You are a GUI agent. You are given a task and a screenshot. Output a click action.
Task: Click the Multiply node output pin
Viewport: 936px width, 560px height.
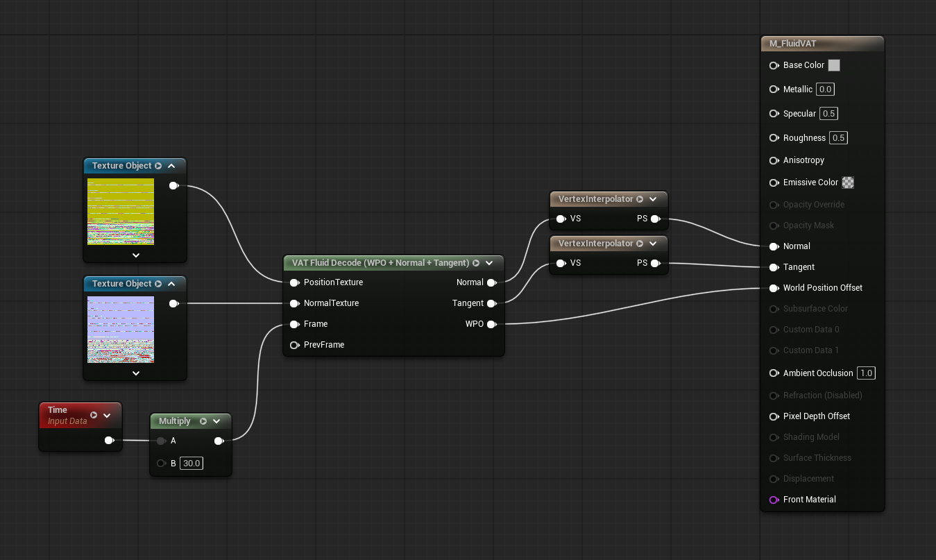(x=219, y=441)
